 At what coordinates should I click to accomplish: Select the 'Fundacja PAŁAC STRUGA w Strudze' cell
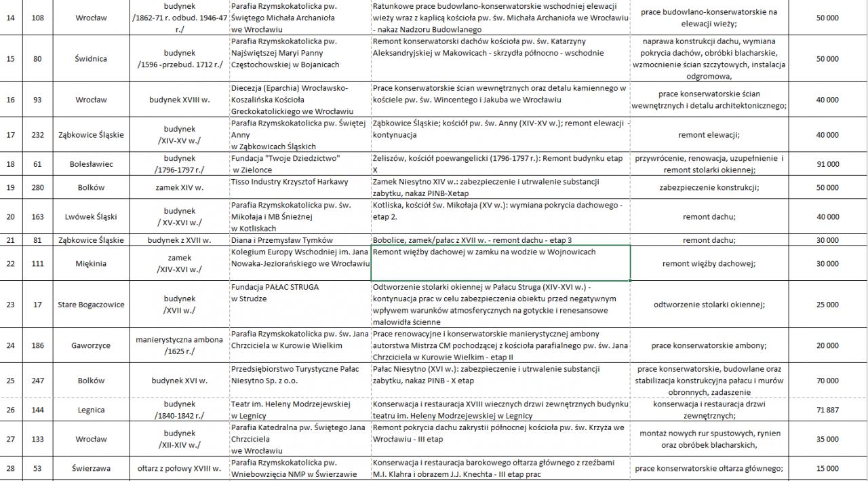click(300, 304)
